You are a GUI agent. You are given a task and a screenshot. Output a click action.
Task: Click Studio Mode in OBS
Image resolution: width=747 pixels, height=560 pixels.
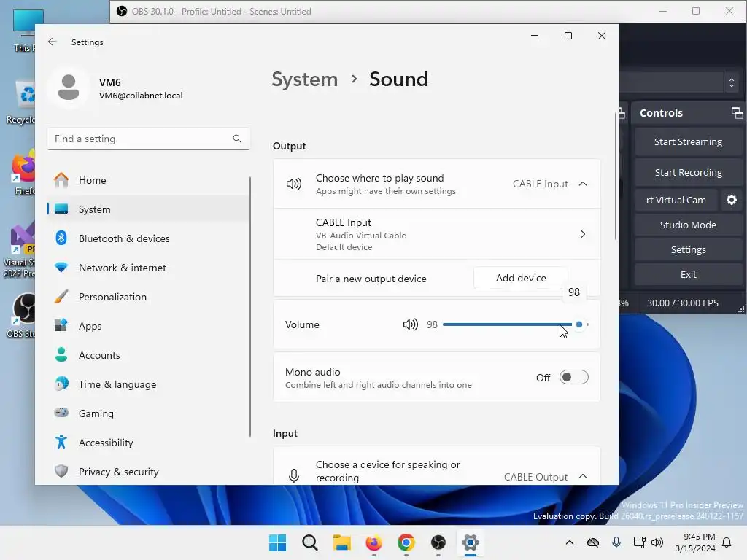pyautogui.click(x=688, y=225)
